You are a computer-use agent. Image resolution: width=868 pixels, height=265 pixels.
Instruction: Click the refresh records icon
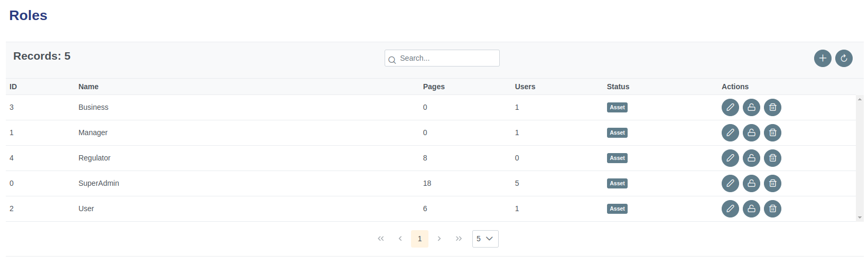[844, 58]
